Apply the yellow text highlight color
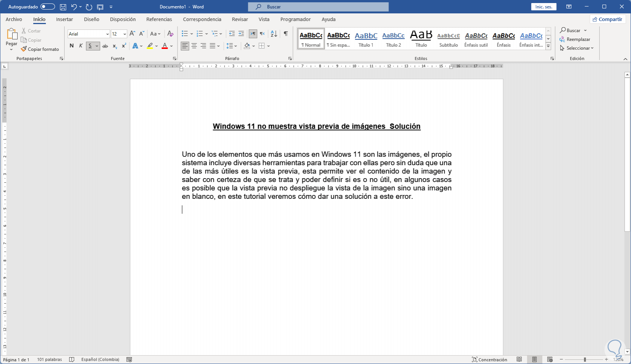This screenshot has height=364, width=631. tap(150, 46)
